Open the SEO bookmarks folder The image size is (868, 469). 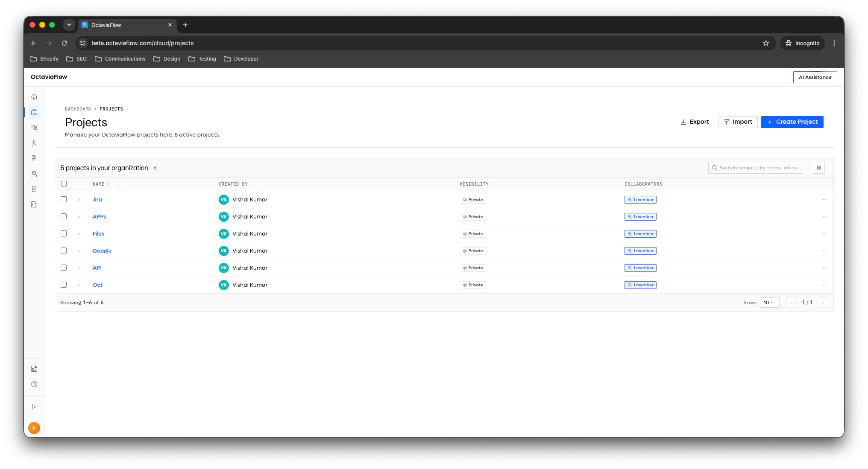point(76,59)
